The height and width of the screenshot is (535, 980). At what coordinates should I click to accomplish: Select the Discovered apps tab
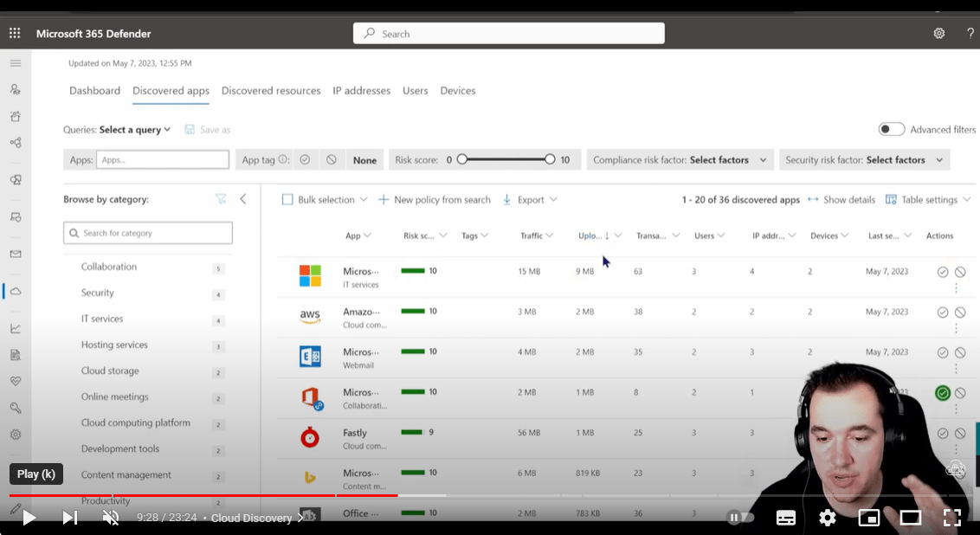(171, 91)
